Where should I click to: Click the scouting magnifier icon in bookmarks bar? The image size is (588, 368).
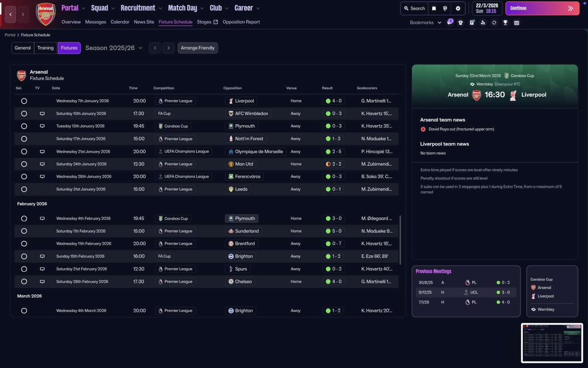coord(483,23)
